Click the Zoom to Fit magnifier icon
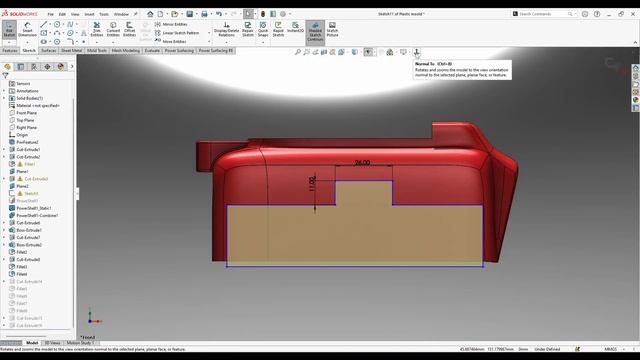 298,52
